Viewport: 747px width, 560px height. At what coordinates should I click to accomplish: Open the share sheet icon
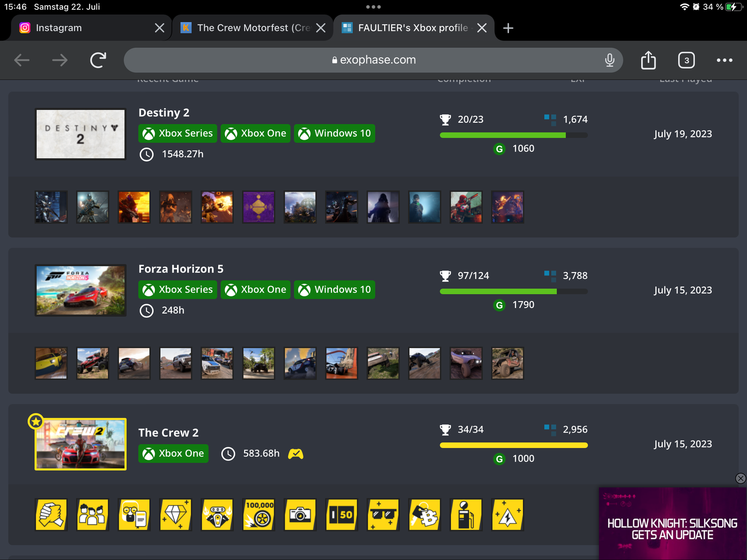(x=648, y=60)
